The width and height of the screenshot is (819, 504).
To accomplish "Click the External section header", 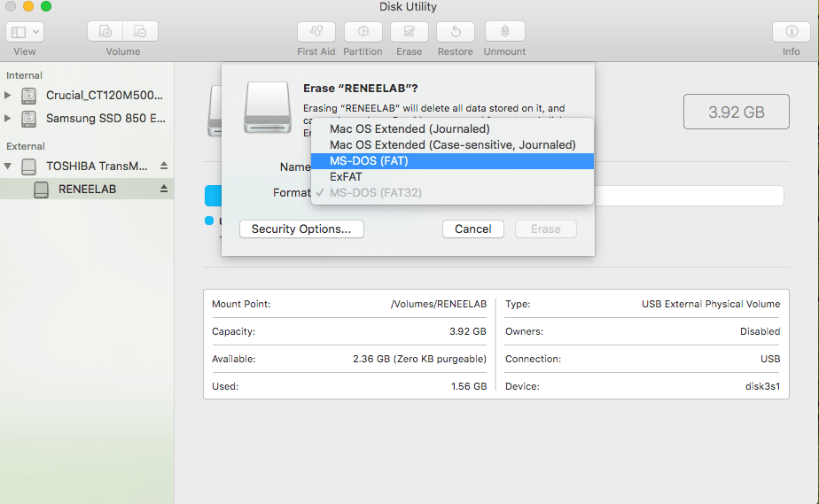I will click(x=25, y=147).
